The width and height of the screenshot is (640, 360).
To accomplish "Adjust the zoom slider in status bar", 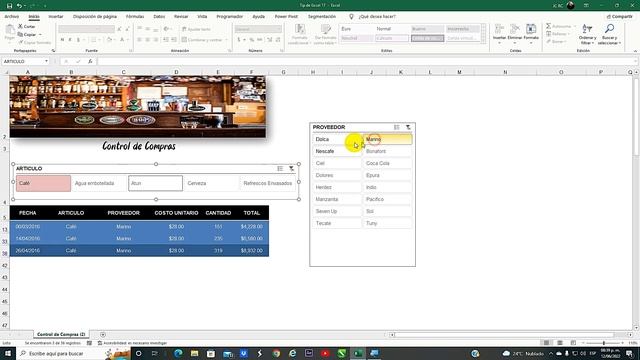I will [603, 343].
